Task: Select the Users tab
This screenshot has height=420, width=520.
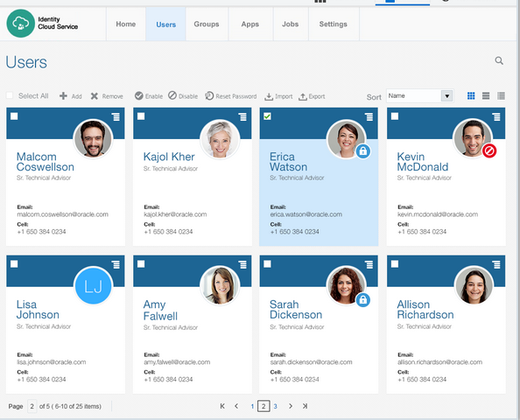Action: click(x=165, y=24)
